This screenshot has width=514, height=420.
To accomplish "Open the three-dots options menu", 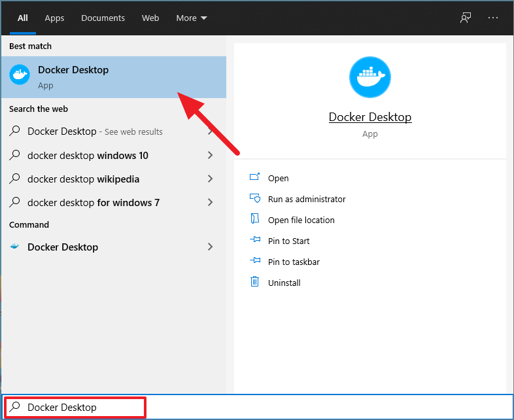I will [x=492, y=18].
